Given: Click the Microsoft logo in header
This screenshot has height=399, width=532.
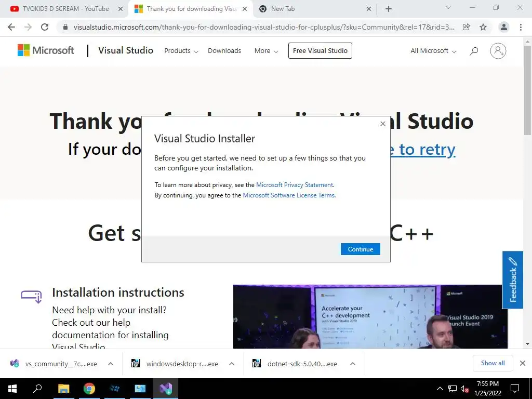Looking at the screenshot, I should pos(46,50).
